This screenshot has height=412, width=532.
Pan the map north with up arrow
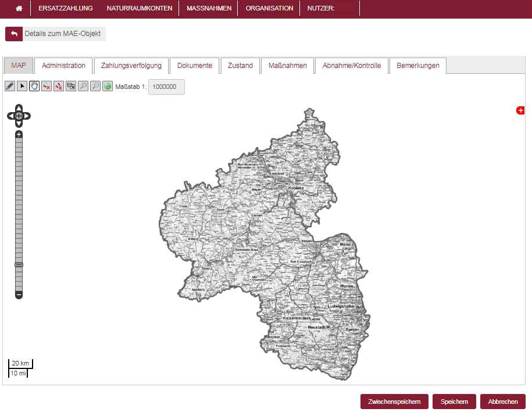point(19,108)
